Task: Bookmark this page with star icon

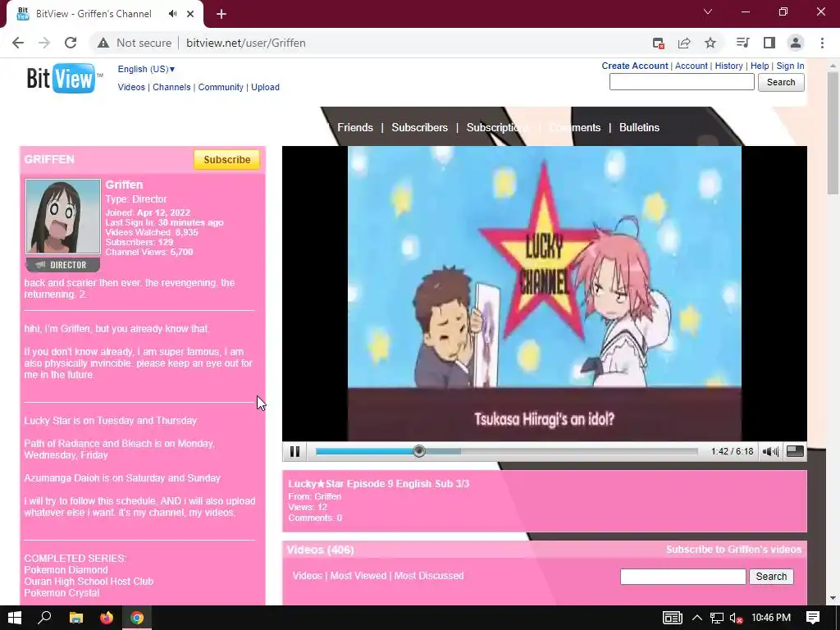Action: pos(710,43)
